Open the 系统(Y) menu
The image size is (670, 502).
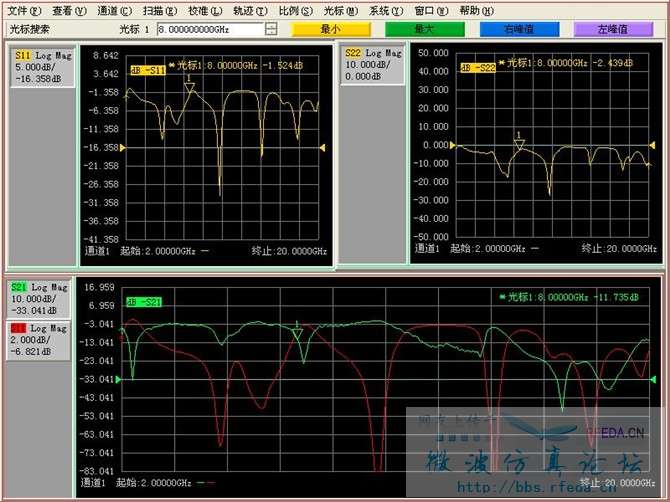click(x=386, y=11)
